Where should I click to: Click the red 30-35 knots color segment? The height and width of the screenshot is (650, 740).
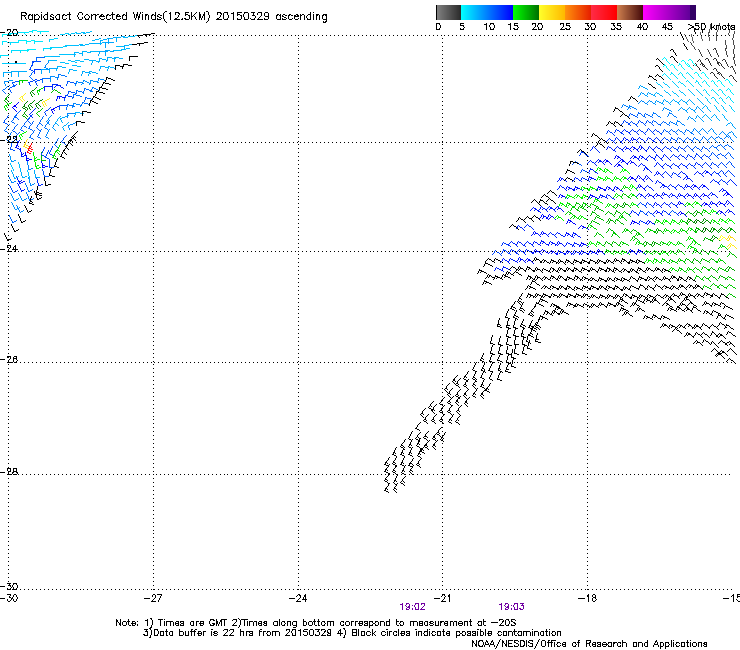tap(604, 12)
